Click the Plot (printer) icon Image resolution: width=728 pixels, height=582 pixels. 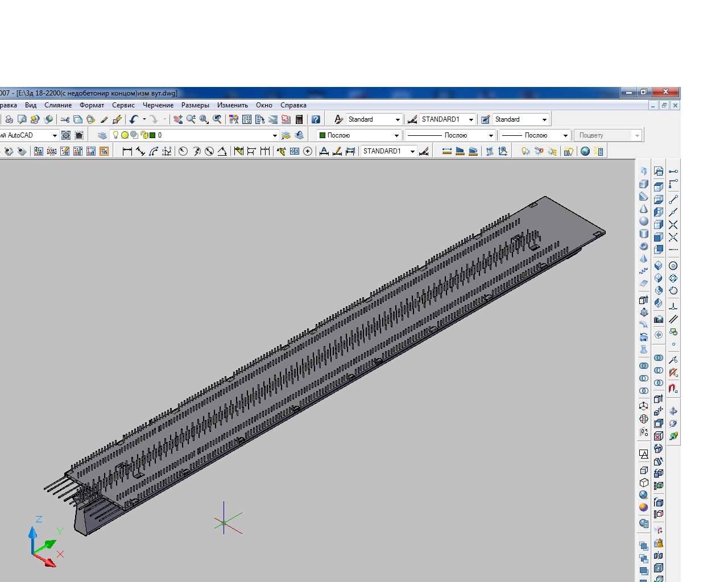coord(9,119)
